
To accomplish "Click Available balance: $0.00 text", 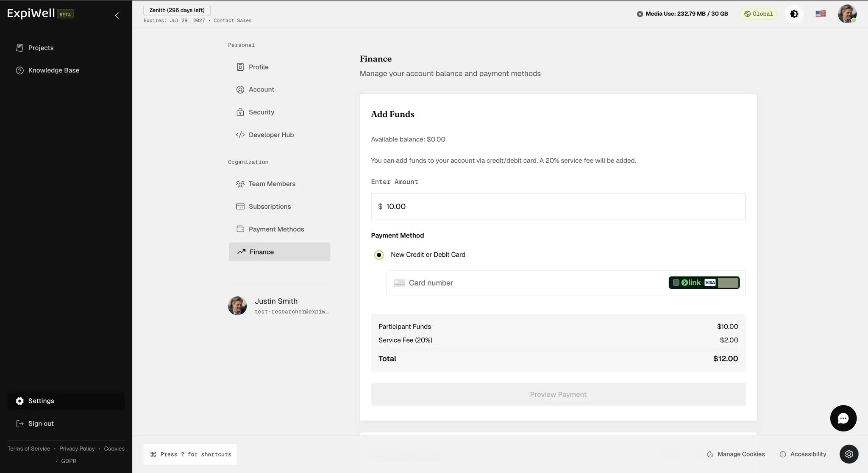I will (408, 139).
